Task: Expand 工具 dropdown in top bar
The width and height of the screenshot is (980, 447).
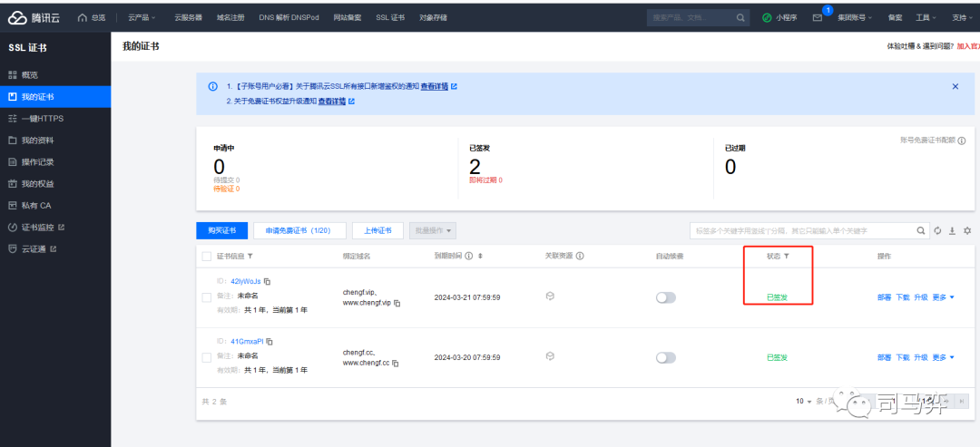Action: click(926, 17)
